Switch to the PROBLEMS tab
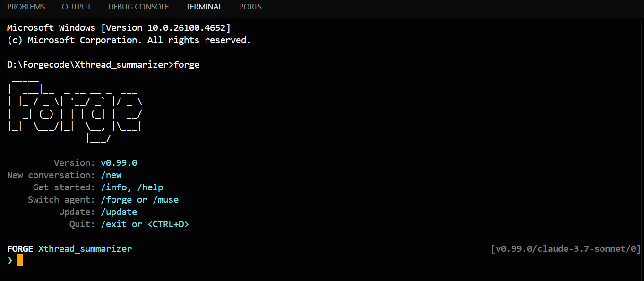Image resolution: width=644 pixels, height=281 pixels. click(26, 7)
